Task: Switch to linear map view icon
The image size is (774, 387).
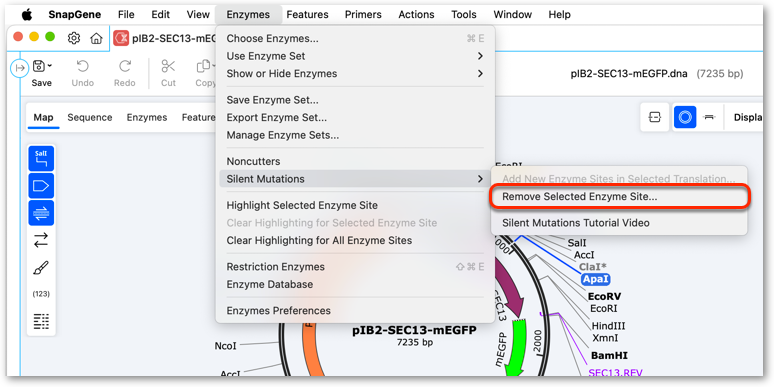Action: [x=655, y=117]
